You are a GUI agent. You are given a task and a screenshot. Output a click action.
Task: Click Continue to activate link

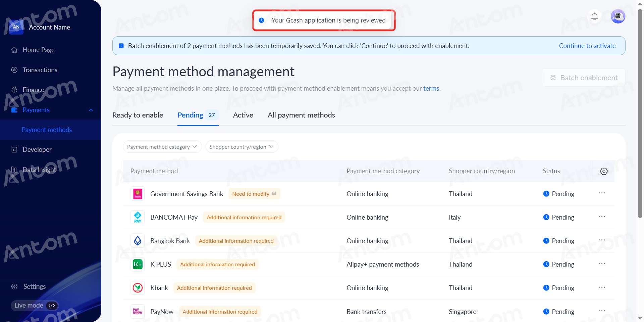587,46
